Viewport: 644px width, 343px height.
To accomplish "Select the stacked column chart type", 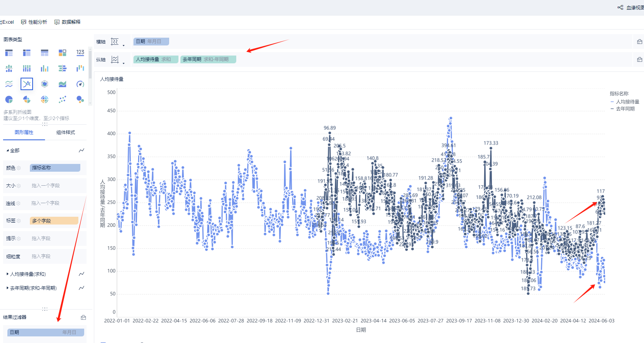I will (x=27, y=68).
